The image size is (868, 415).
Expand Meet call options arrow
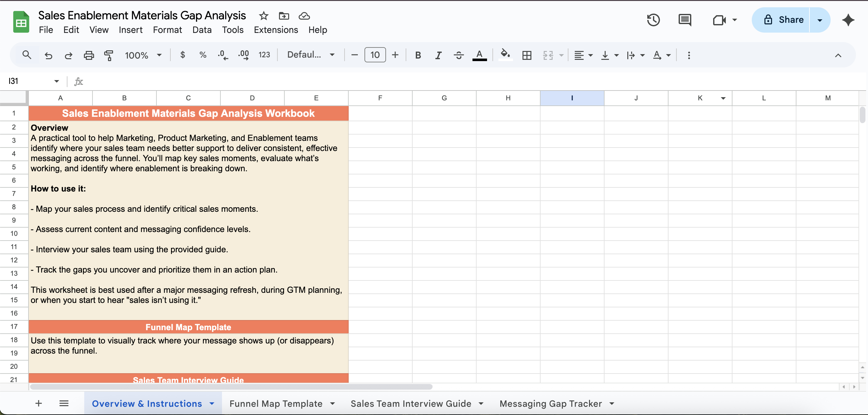(x=735, y=20)
